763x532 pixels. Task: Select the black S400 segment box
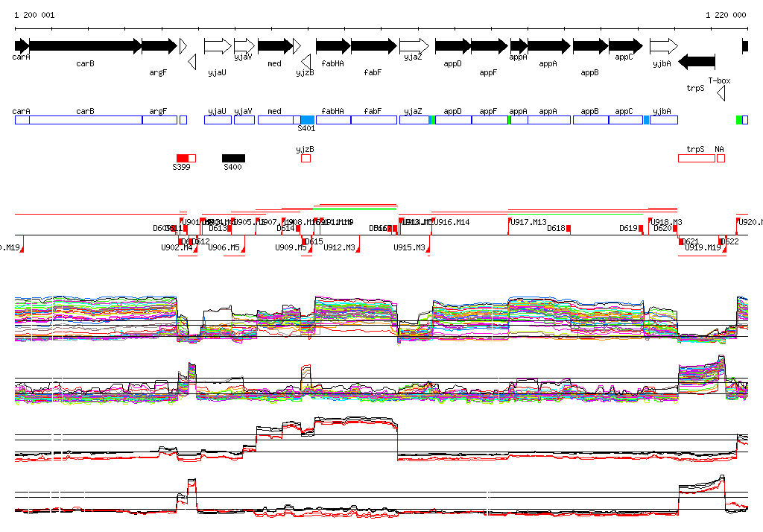233,158
